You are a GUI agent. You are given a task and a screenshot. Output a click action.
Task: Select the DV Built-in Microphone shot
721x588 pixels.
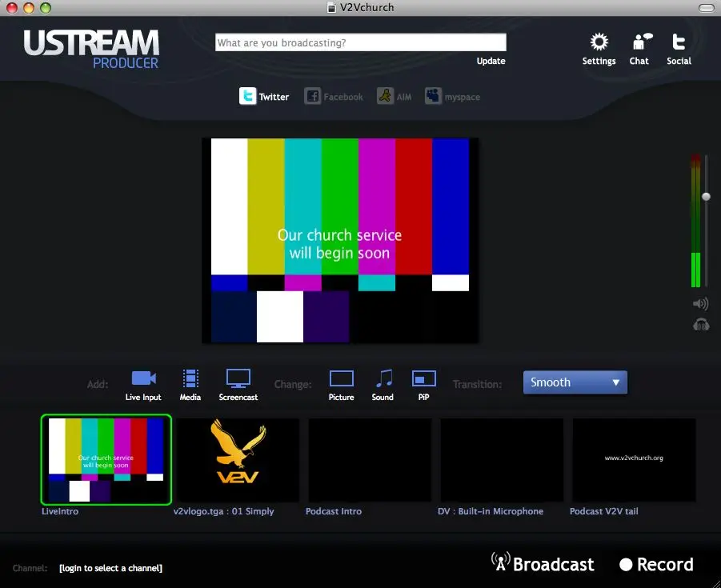click(x=502, y=460)
